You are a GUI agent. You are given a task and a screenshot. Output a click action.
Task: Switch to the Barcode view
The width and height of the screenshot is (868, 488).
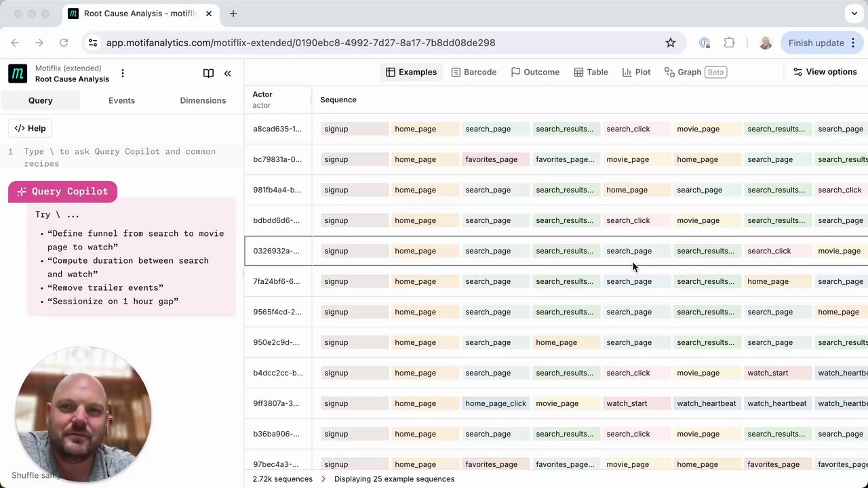(x=473, y=72)
